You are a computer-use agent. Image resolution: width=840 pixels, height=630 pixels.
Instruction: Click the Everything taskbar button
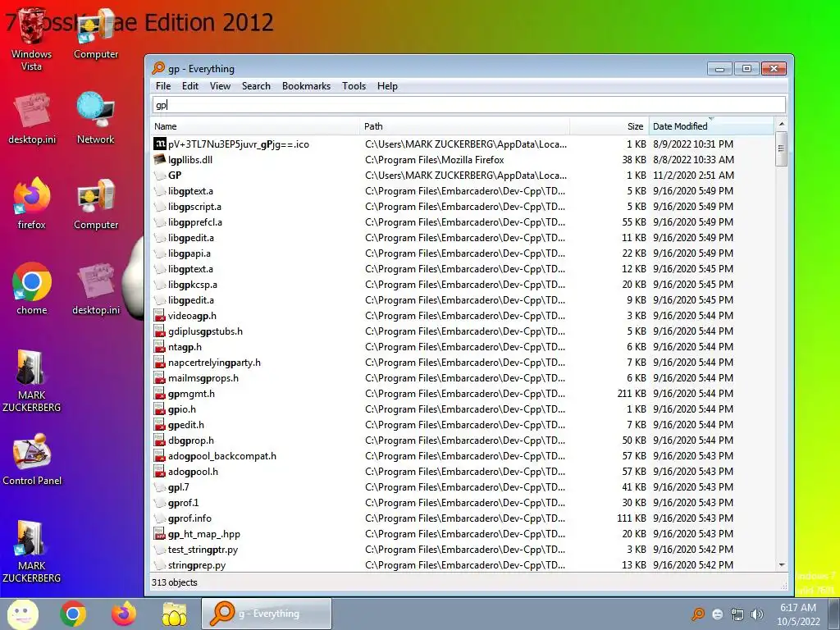click(x=267, y=614)
